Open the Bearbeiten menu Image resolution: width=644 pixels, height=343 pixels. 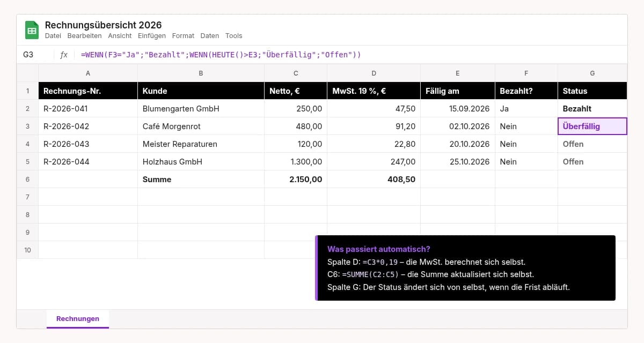pos(84,36)
